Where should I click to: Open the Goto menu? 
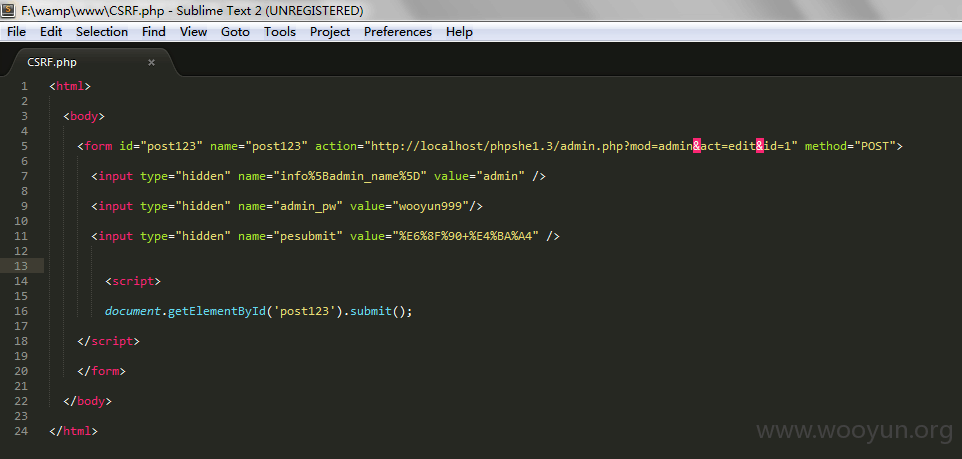pyautogui.click(x=235, y=32)
